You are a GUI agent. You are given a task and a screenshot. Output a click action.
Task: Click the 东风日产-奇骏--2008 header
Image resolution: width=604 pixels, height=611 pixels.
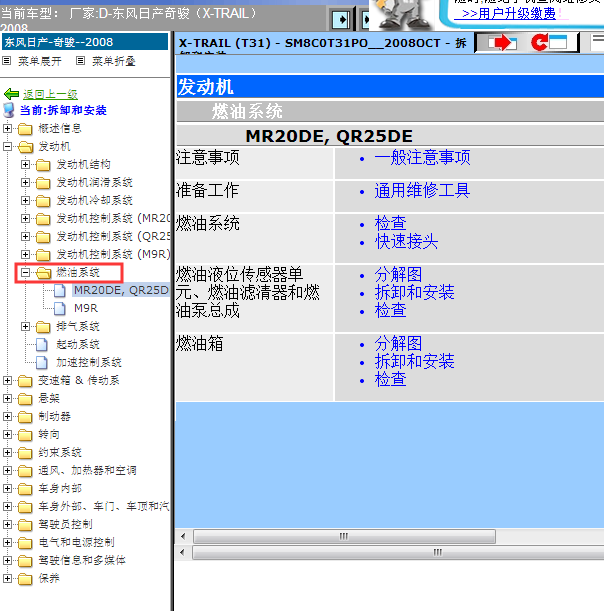tap(85, 42)
